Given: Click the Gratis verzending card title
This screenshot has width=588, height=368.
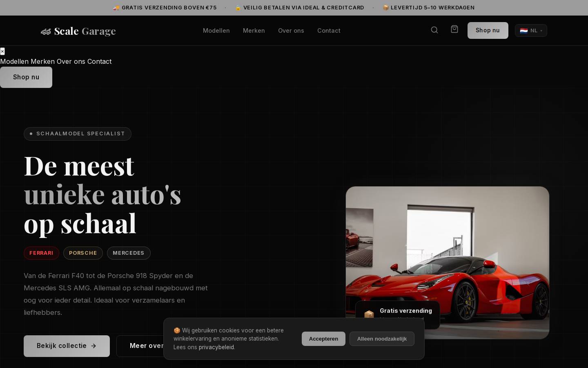Looking at the screenshot, I should (406, 311).
